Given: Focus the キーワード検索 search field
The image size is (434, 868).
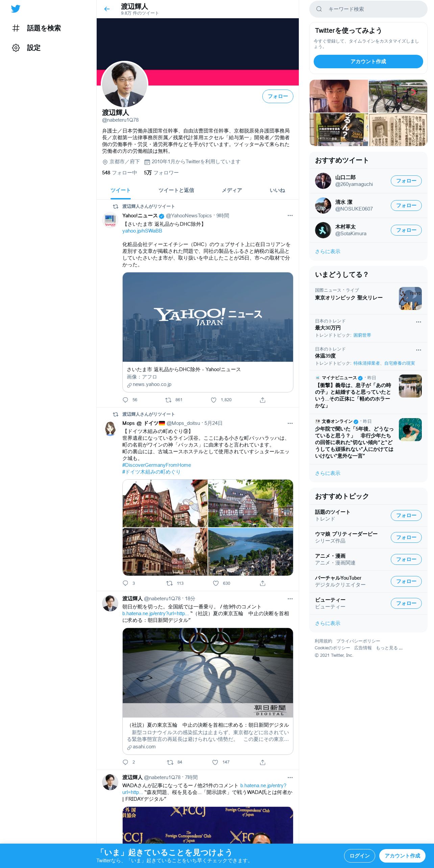Looking at the screenshot, I should (368, 9).
